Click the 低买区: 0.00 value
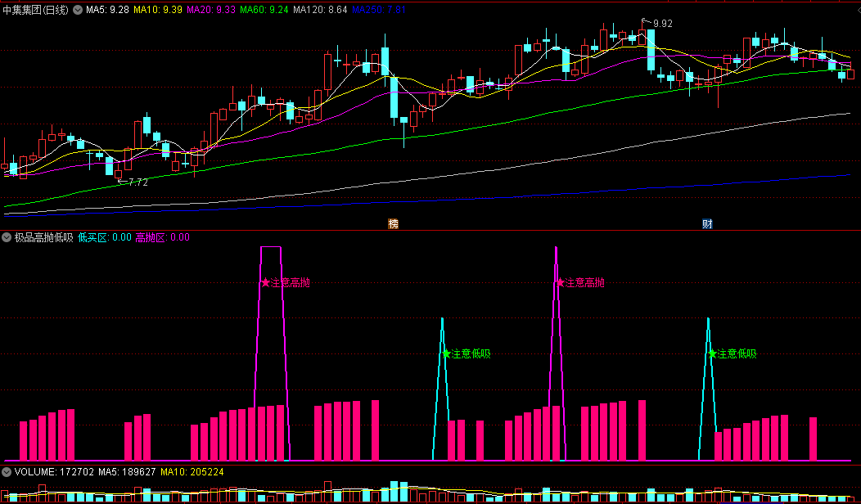Screen dimensions: 861x504 [105, 238]
